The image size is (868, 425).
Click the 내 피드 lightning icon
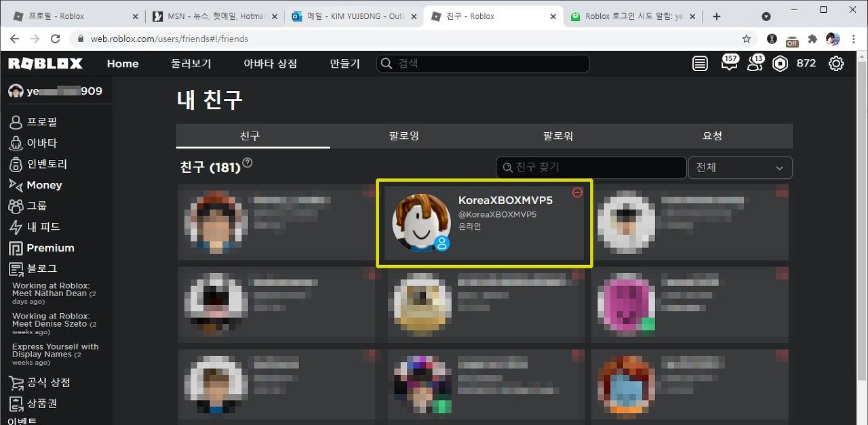click(x=16, y=227)
